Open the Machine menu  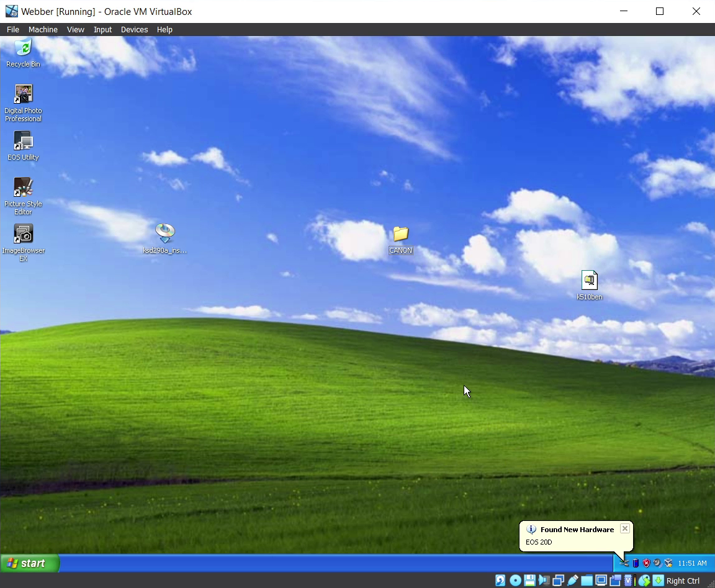43,29
